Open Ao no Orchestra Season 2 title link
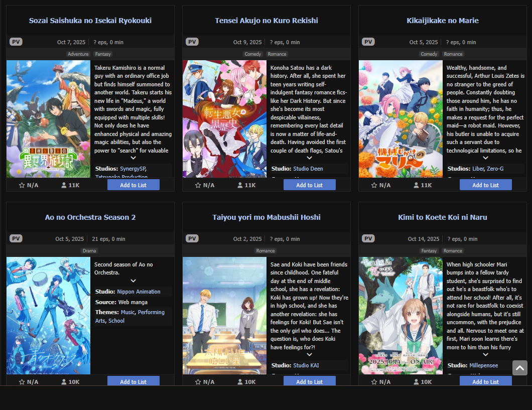 click(90, 217)
